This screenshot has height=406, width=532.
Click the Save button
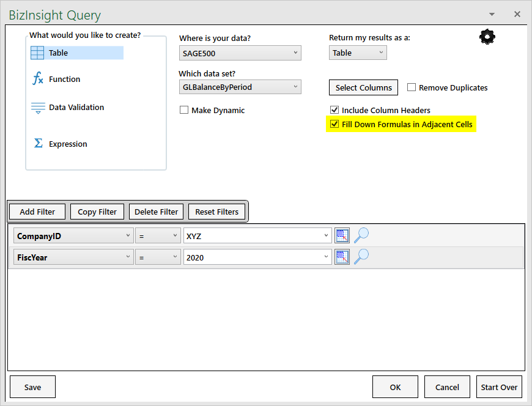(x=32, y=386)
